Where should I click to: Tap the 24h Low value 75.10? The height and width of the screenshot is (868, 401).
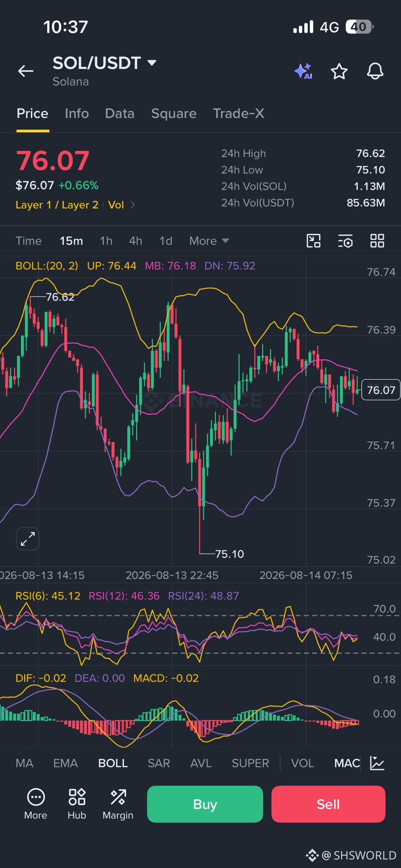pos(370,170)
